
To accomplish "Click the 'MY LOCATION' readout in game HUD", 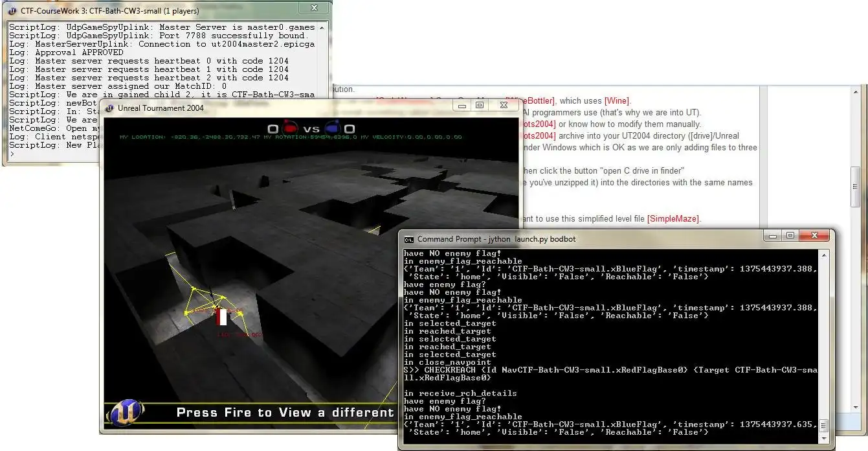I will pos(190,137).
